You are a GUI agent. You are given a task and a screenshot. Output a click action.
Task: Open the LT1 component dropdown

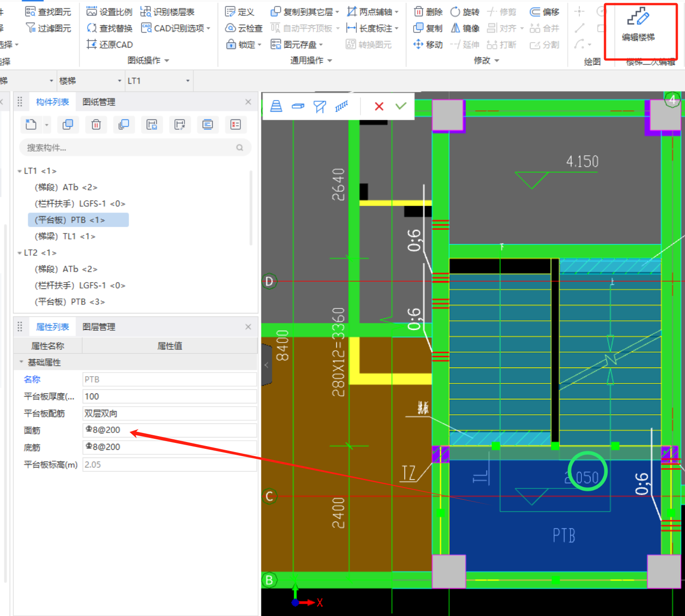188,81
